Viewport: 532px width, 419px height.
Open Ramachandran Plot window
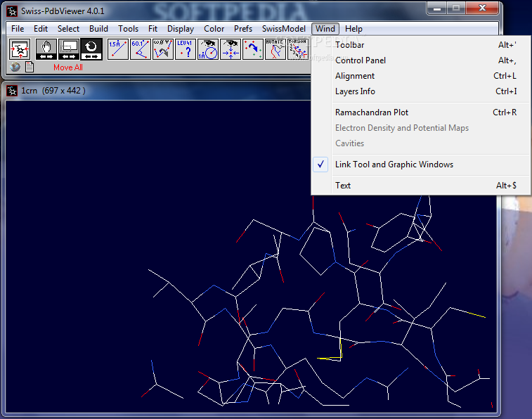coord(421,112)
